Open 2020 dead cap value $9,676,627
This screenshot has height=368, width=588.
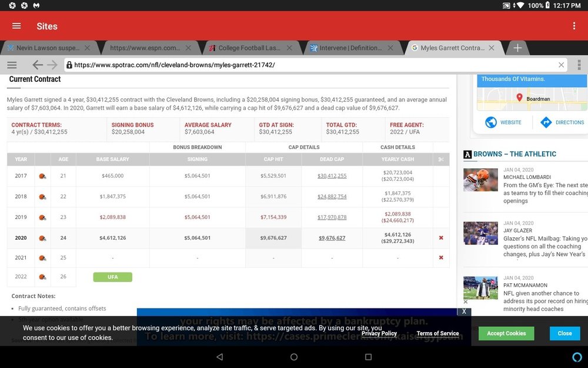click(332, 238)
